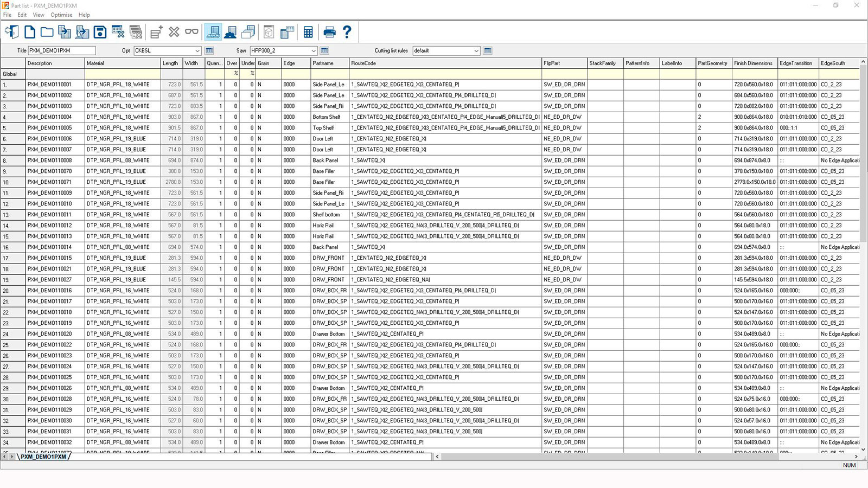Click the question mark help icon
The height and width of the screenshot is (488, 868).
(x=347, y=32)
